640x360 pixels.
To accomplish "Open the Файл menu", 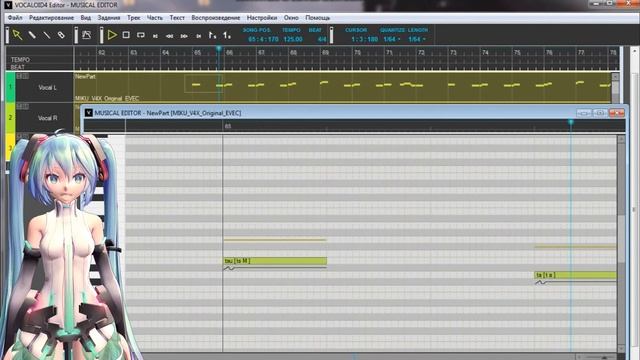I will [15, 18].
